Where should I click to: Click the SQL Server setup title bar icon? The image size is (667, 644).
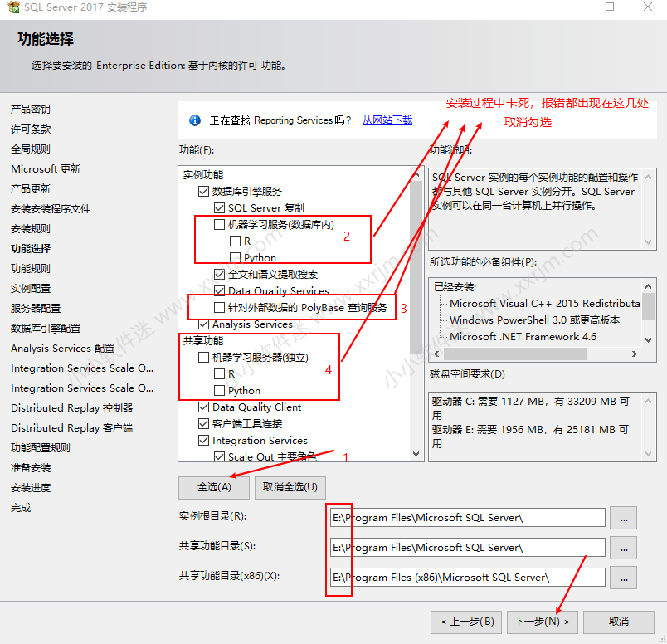13,7
